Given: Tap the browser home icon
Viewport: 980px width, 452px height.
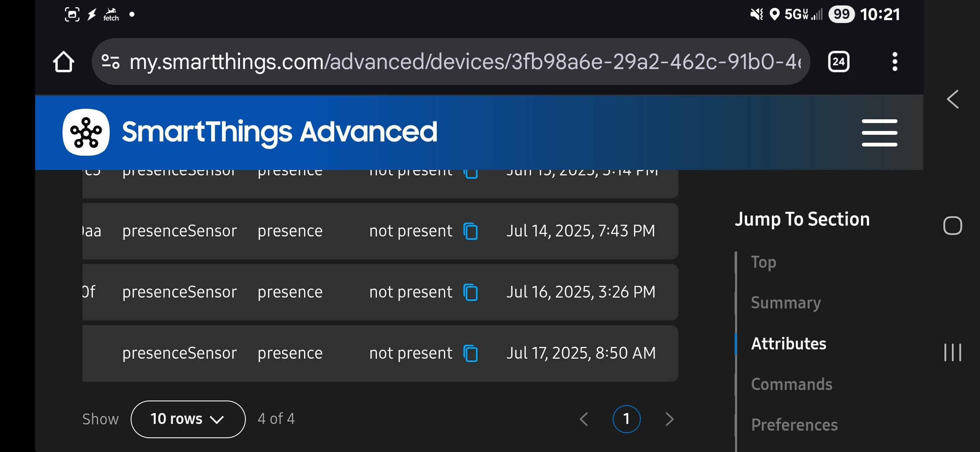Looking at the screenshot, I should (64, 62).
